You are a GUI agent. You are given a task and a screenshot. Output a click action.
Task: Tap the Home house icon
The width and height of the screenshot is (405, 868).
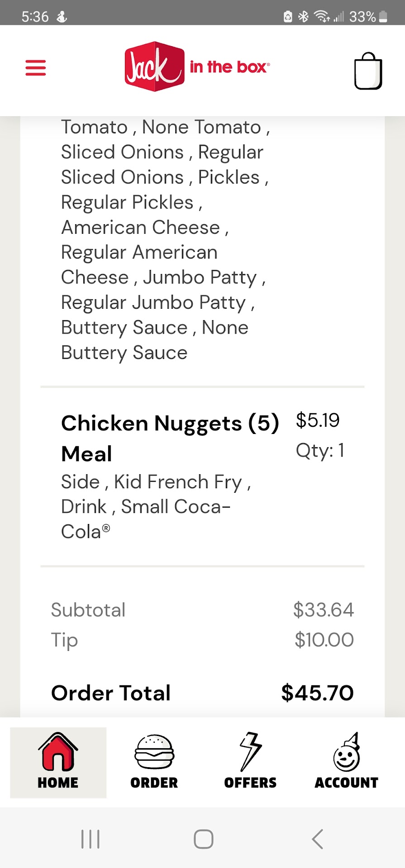pyautogui.click(x=58, y=751)
